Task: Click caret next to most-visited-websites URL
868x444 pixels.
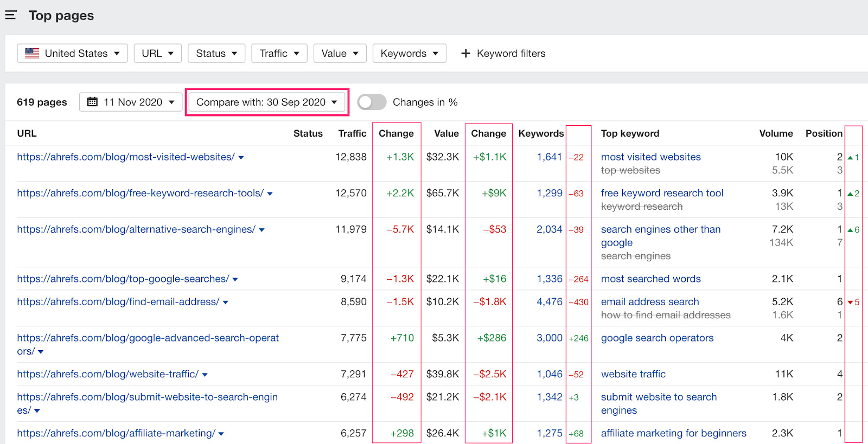Action: tap(241, 158)
